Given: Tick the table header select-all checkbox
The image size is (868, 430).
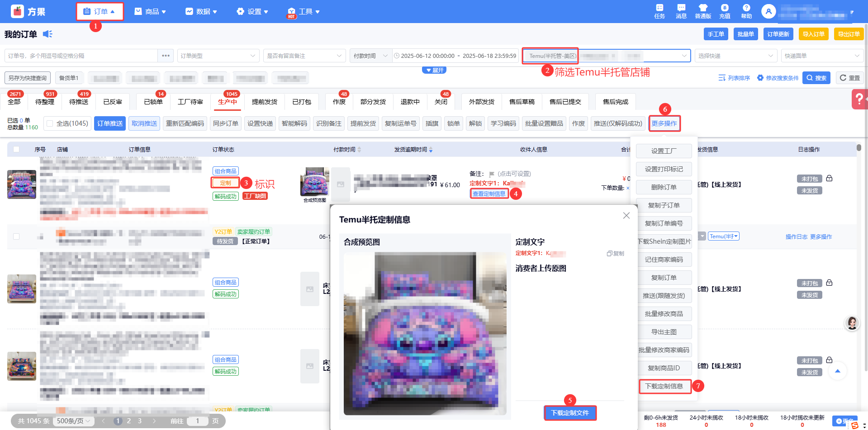Looking at the screenshot, I should [x=16, y=149].
